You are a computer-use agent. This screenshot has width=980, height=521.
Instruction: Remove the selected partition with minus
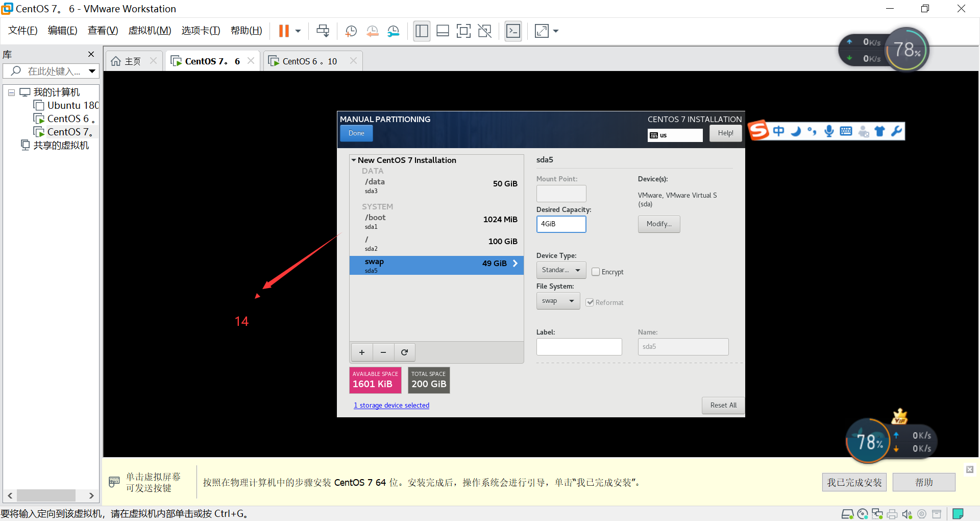tap(383, 352)
